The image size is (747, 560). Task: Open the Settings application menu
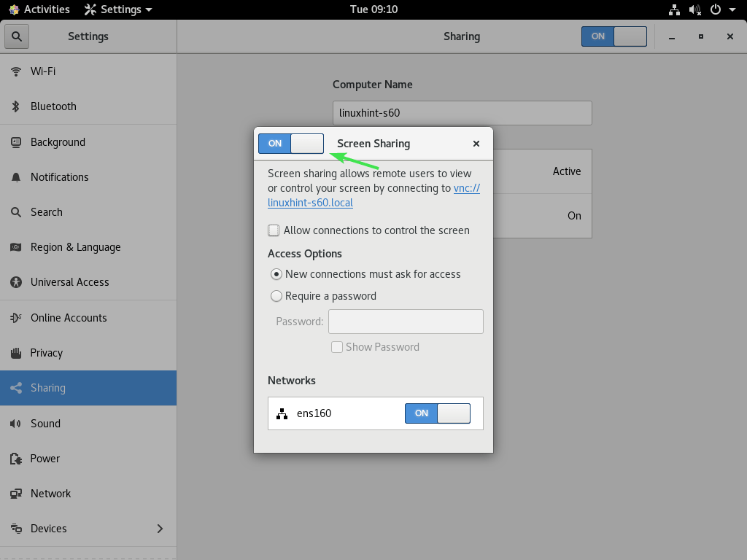pos(117,9)
